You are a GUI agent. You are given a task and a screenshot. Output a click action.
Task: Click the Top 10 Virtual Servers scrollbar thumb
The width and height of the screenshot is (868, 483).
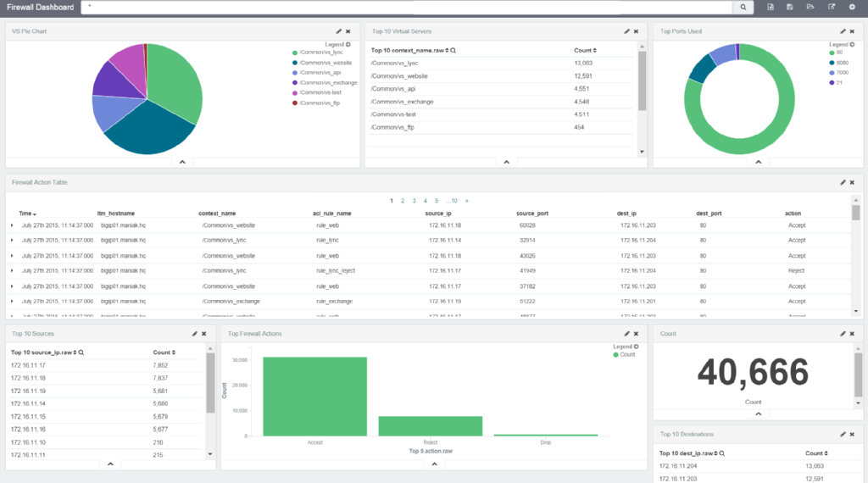tap(643, 80)
